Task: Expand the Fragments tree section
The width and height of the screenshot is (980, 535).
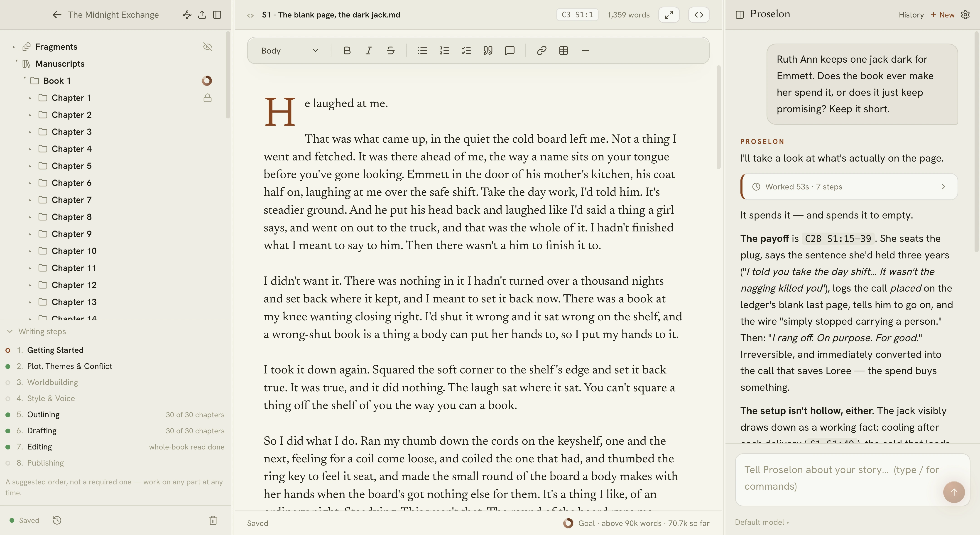Action: click(14, 47)
